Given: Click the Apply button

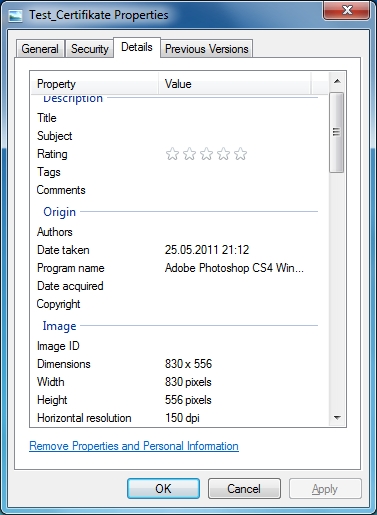Looking at the screenshot, I should pyautogui.click(x=325, y=489).
